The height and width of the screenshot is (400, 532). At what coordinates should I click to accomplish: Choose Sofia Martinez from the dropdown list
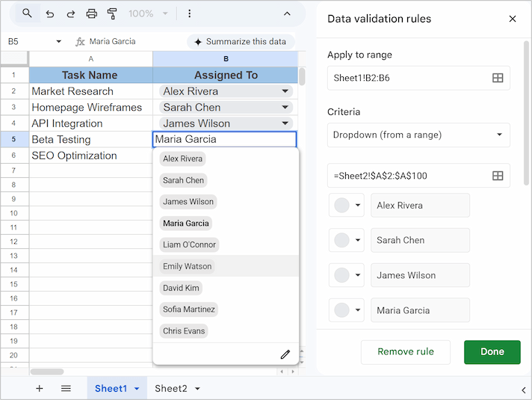click(x=188, y=310)
